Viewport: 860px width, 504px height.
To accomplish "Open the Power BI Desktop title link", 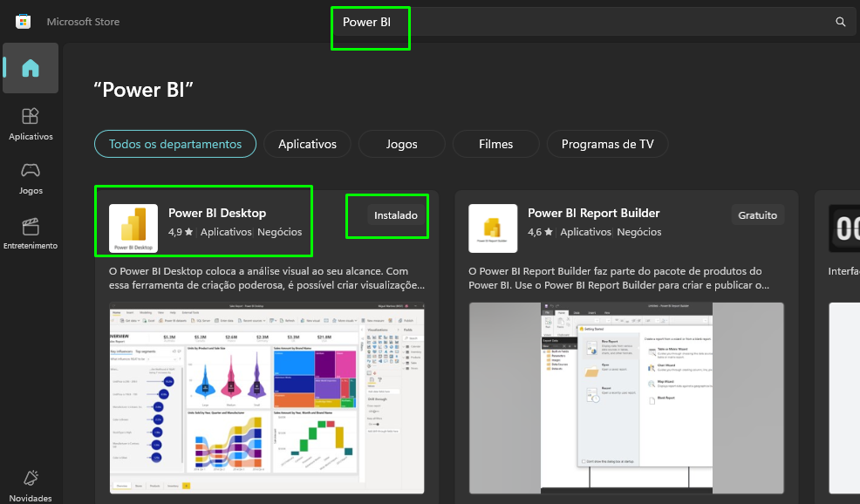I will pos(217,213).
